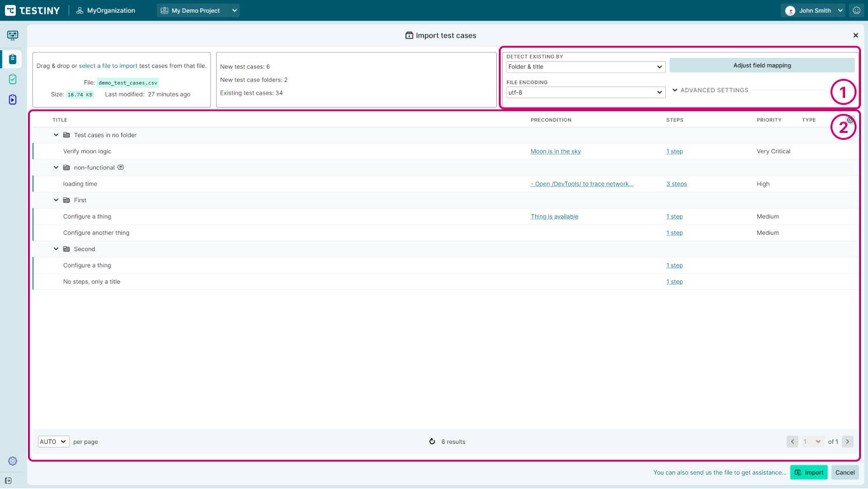The height and width of the screenshot is (489, 868).
Task: Open settings gear in the left sidebar
Action: [x=13, y=461]
